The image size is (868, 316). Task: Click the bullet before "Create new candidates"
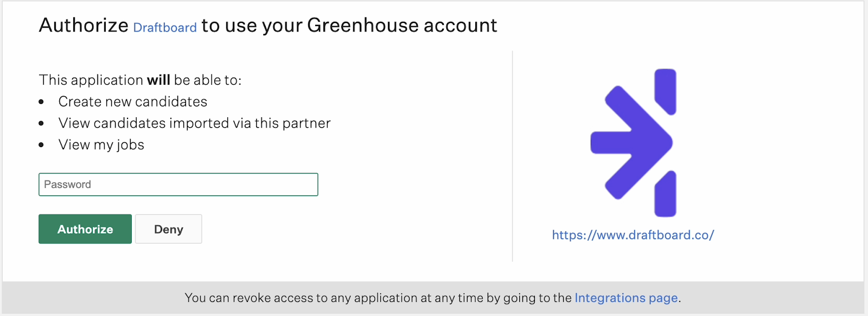[41, 102]
